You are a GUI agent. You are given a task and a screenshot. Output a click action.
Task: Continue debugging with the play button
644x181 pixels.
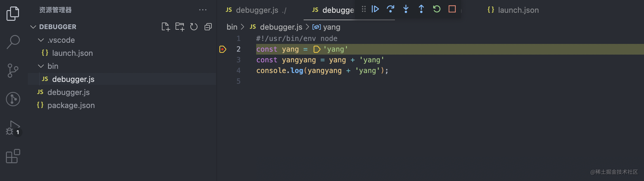[x=375, y=9]
